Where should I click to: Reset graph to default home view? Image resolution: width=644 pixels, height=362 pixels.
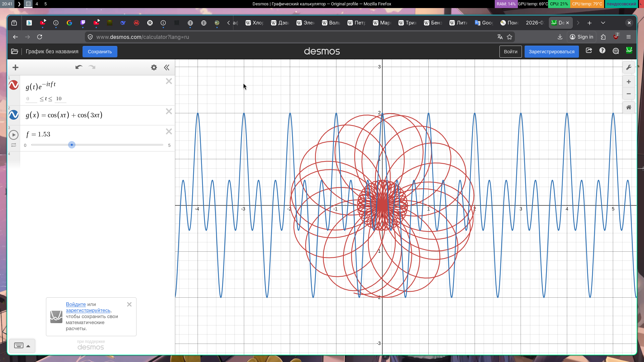[x=629, y=107]
